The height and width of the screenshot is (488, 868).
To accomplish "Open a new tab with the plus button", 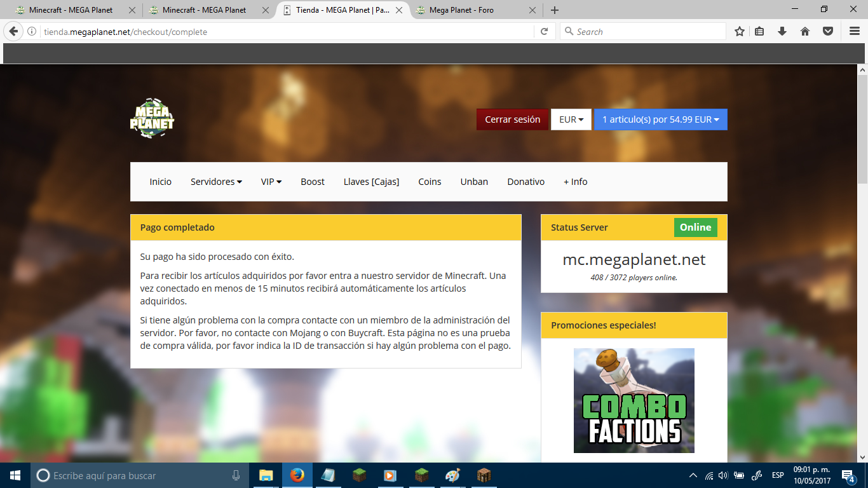I will (555, 10).
